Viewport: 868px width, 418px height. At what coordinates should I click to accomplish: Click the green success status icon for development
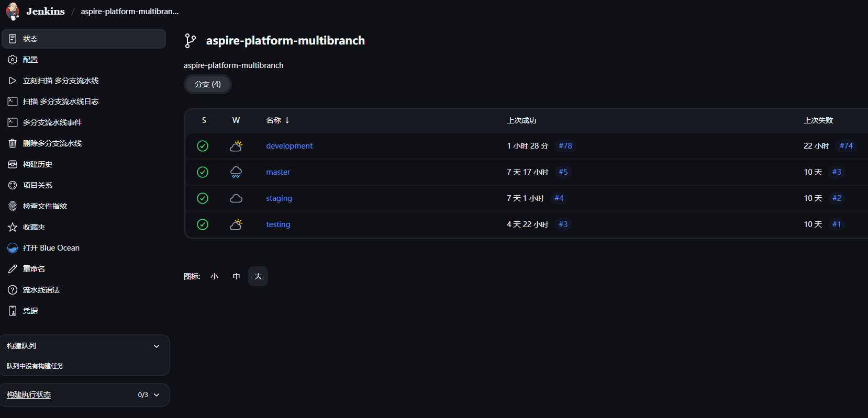(x=203, y=146)
